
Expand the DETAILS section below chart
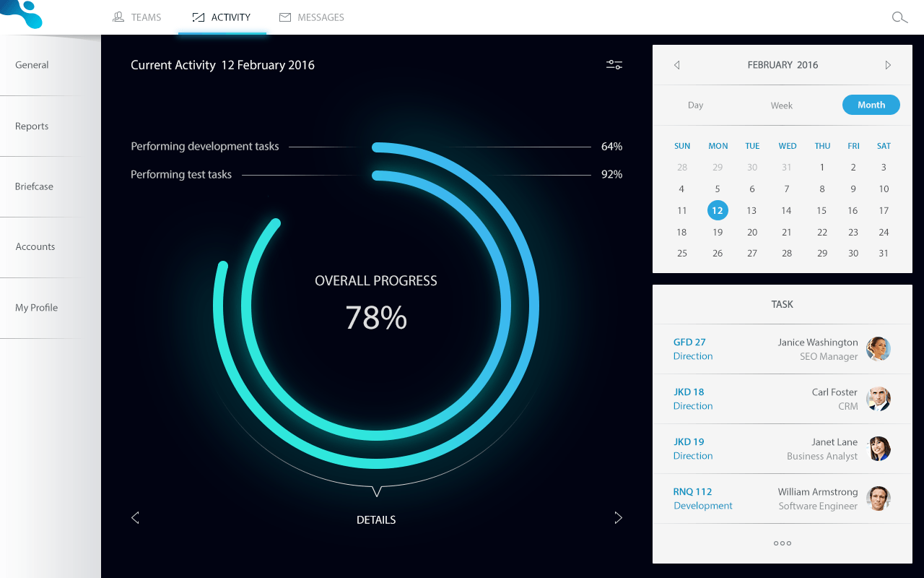[x=376, y=519]
